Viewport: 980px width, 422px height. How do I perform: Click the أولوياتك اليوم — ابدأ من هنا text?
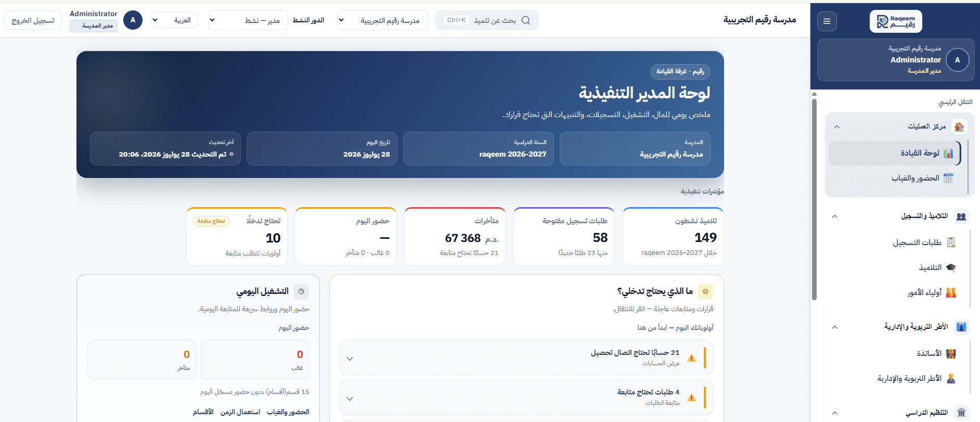coord(675,327)
